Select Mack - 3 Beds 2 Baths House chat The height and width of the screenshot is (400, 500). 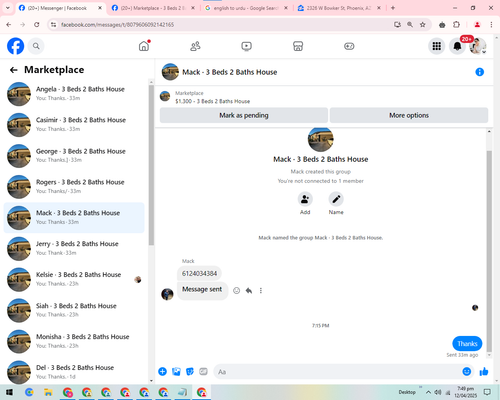click(x=74, y=217)
